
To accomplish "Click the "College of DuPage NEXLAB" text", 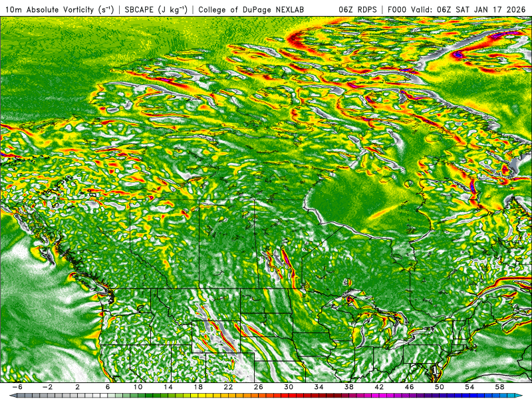I will point(251,9).
